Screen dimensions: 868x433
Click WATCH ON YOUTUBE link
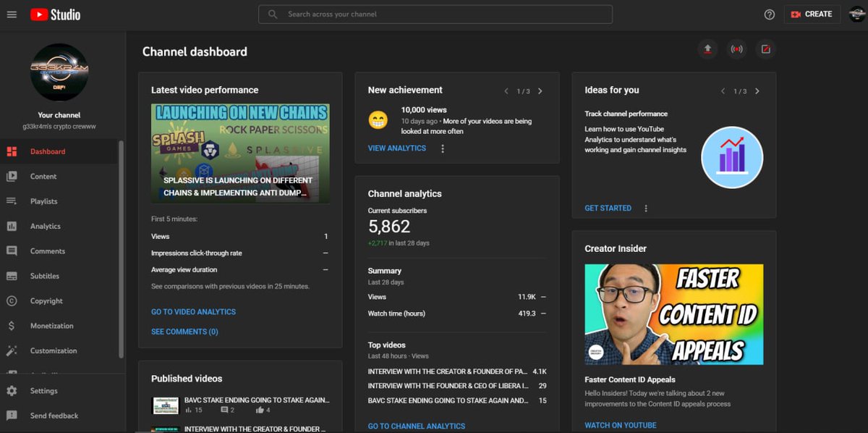(621, 426)
